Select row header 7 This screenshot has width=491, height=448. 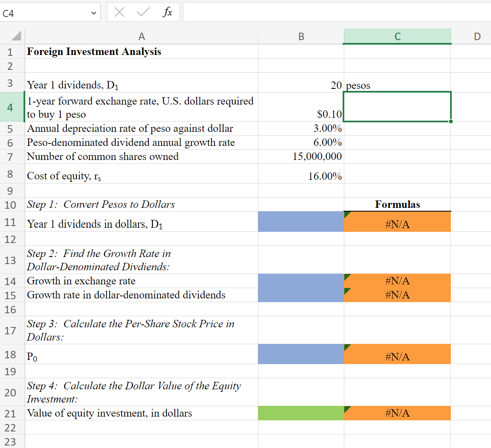[x=10, y=157]
